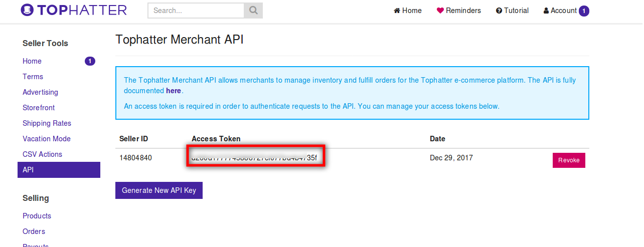644x247 pixels.
Task: Open Terms in the sidebar
Action: click(x=33, y=77)
